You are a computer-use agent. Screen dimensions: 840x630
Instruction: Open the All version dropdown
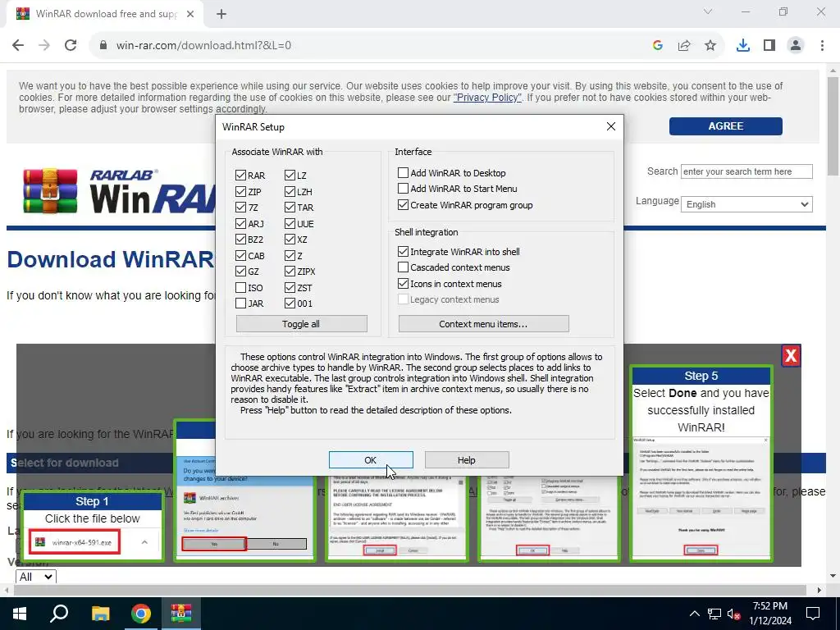(x=36, y=577)
